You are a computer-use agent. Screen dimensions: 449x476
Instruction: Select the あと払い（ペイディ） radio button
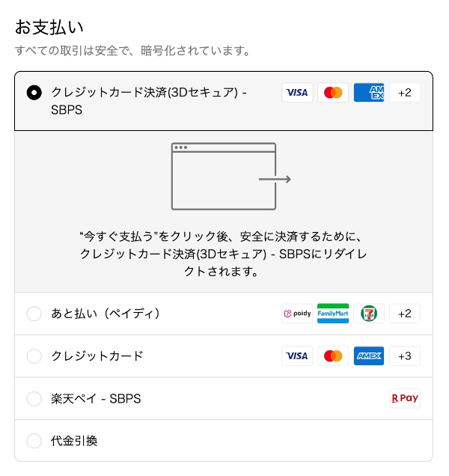[x=34, y=314]
